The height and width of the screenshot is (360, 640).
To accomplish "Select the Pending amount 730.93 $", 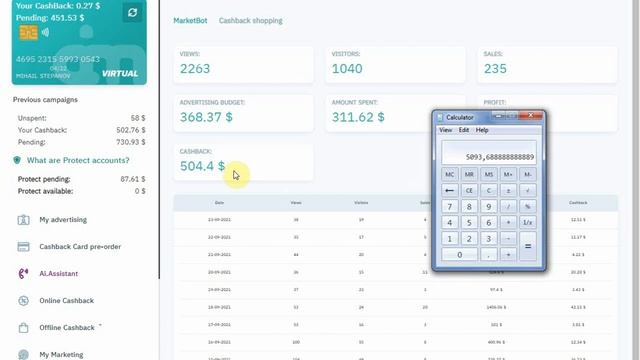I will (x=131, y=142).
